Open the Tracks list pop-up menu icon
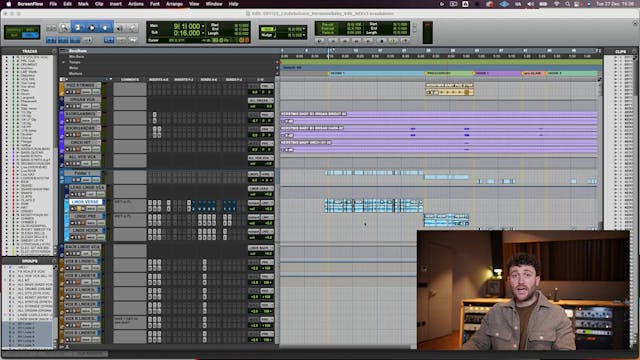 coord(54,51)
